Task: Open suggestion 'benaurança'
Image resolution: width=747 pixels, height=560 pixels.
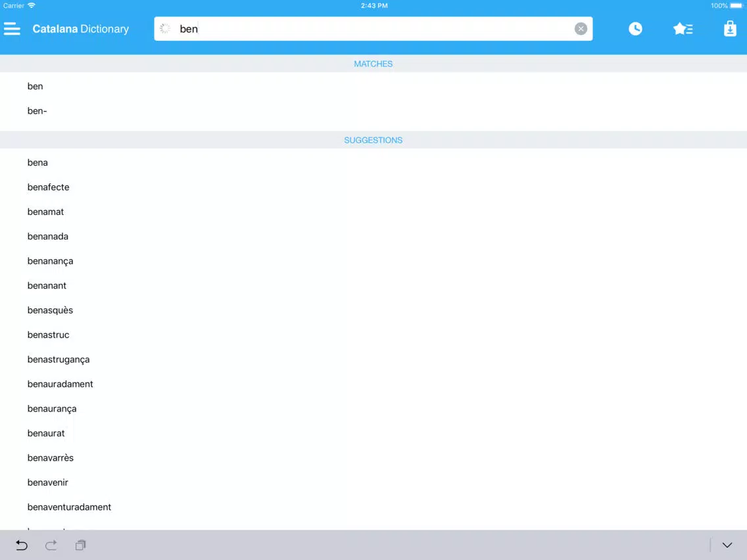Action: tap(373, 409)
